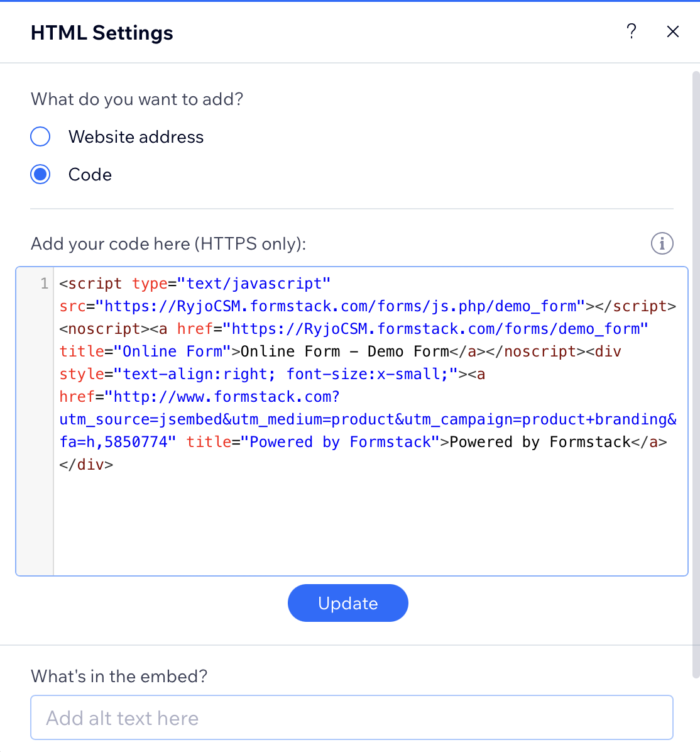Click the 'Code' option label
700x752 pixels.
pyautogui.click(x=90, y=175)
